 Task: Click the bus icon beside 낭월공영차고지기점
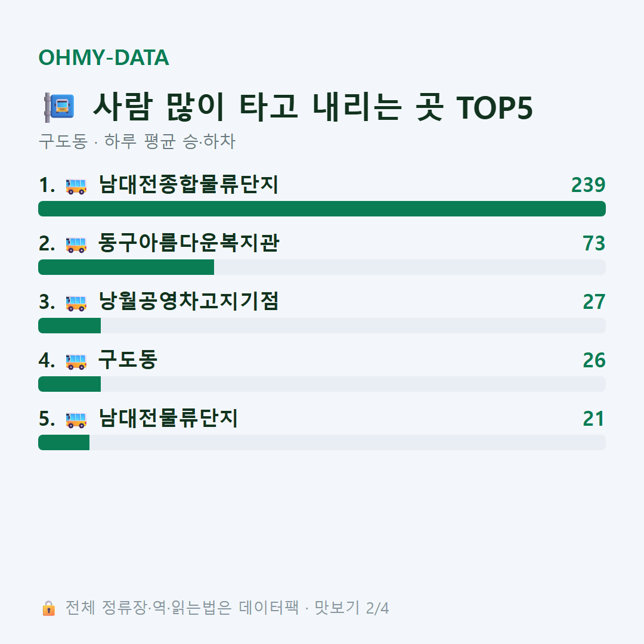pyautogui.click(x=76, y=303)
